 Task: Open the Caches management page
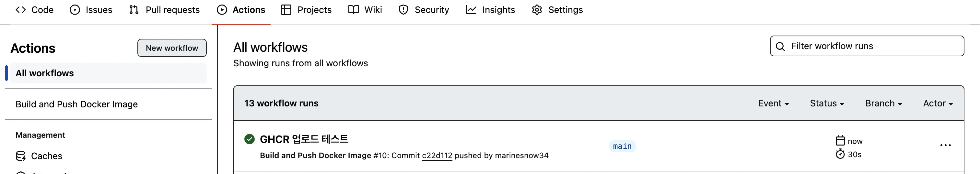point(46,156)
